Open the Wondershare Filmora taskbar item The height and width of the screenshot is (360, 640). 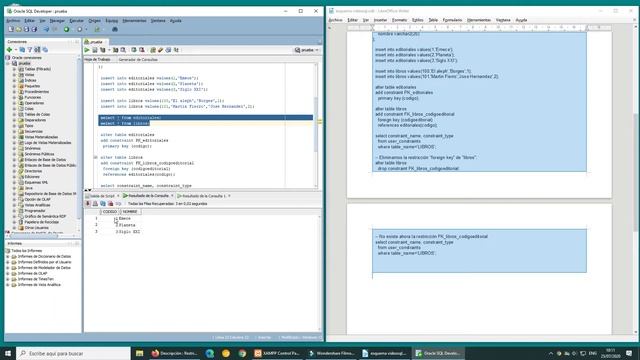tap(331, 353)
